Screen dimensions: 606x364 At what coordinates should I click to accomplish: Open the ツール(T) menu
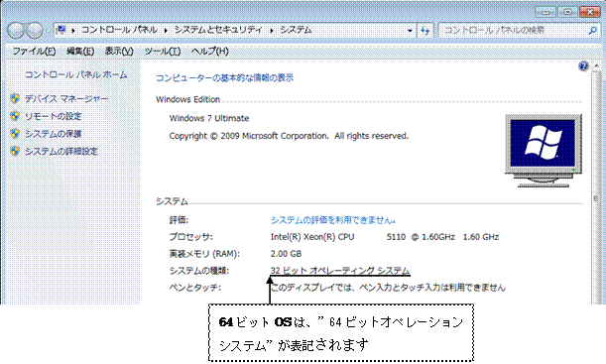(x=163, y=51)
